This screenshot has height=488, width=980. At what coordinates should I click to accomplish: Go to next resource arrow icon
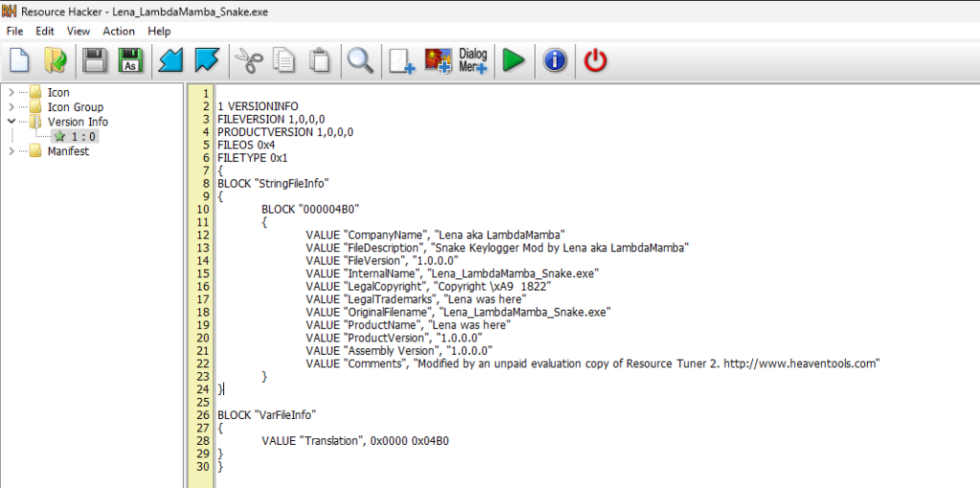pos(207,60)
